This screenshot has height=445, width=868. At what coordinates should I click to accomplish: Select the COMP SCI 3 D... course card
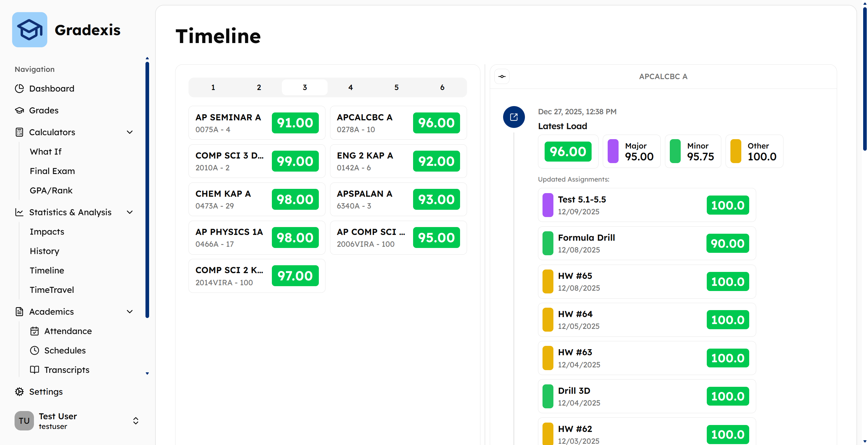(x=257, y=161)
